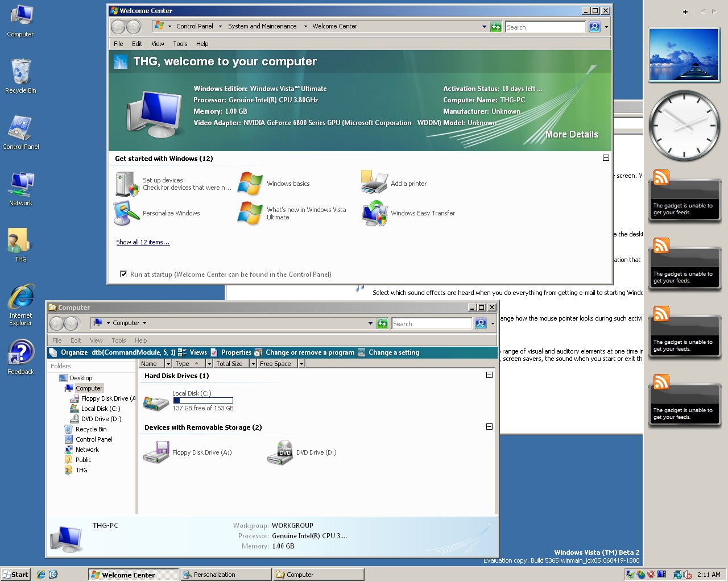
Task: Open the Name column dropdown arrow
Action: [x=168, y=364]
